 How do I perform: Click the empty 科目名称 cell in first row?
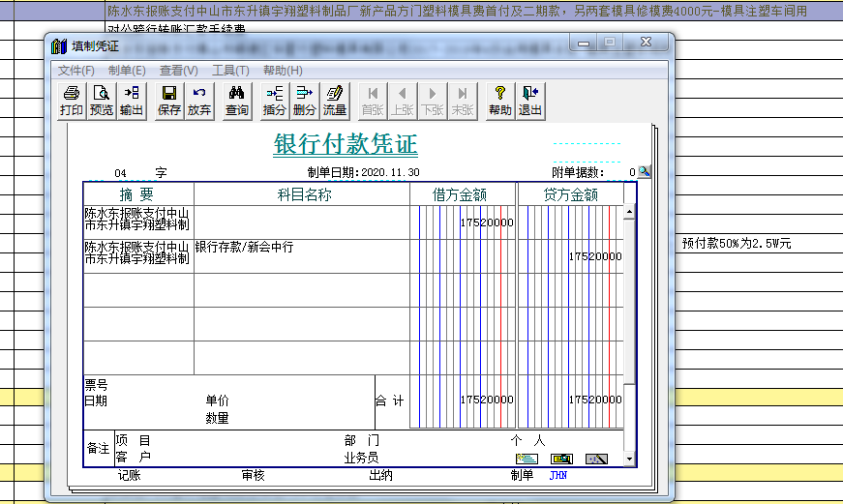302,222
